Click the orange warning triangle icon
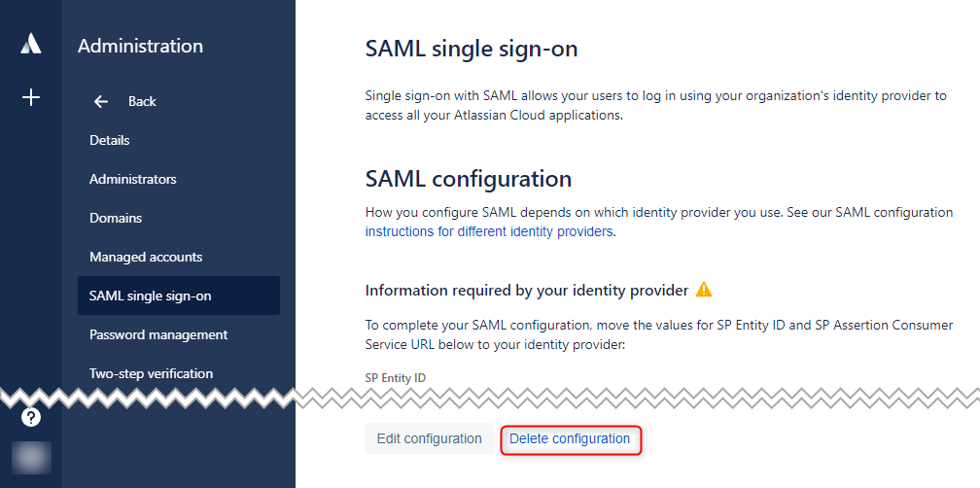 coord(704,290)
